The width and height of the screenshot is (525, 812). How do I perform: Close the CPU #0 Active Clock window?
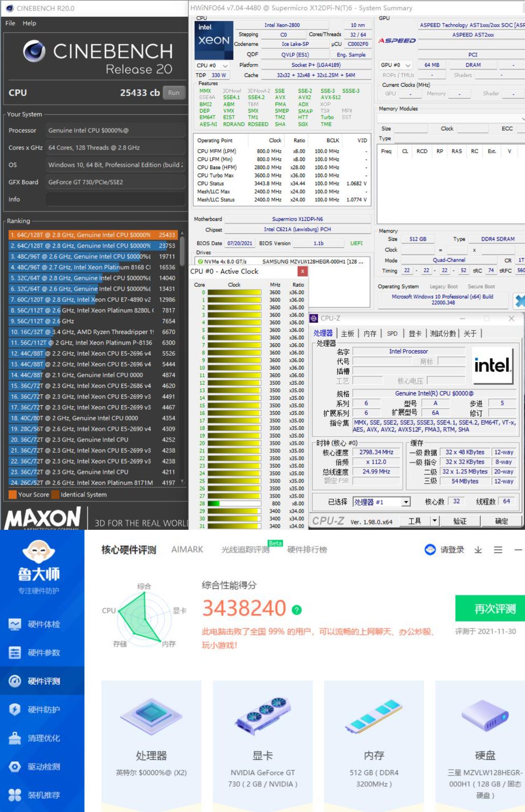[x=302, y=271]
